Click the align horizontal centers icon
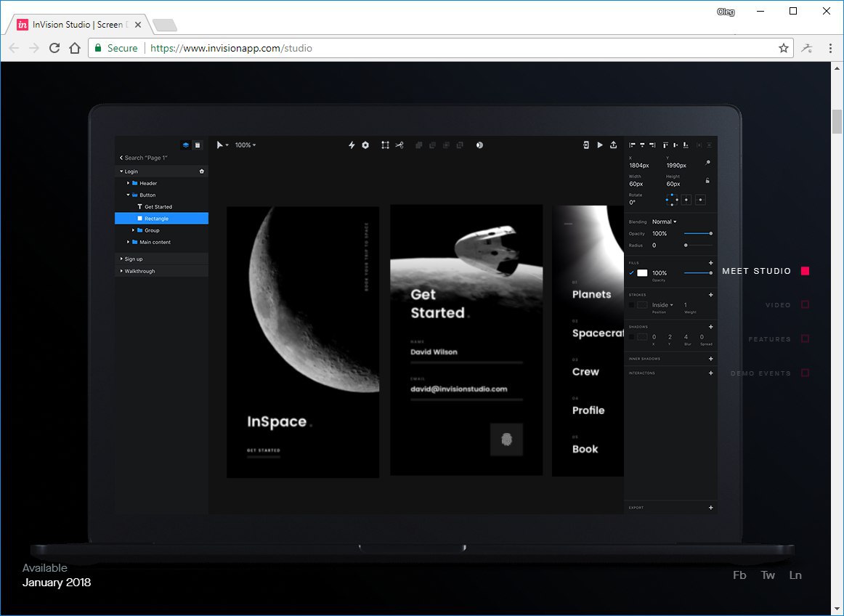 pos(642,145)
